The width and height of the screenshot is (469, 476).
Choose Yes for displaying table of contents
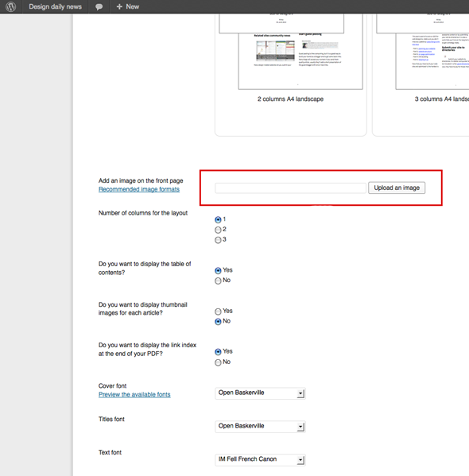tap(218, 270)
